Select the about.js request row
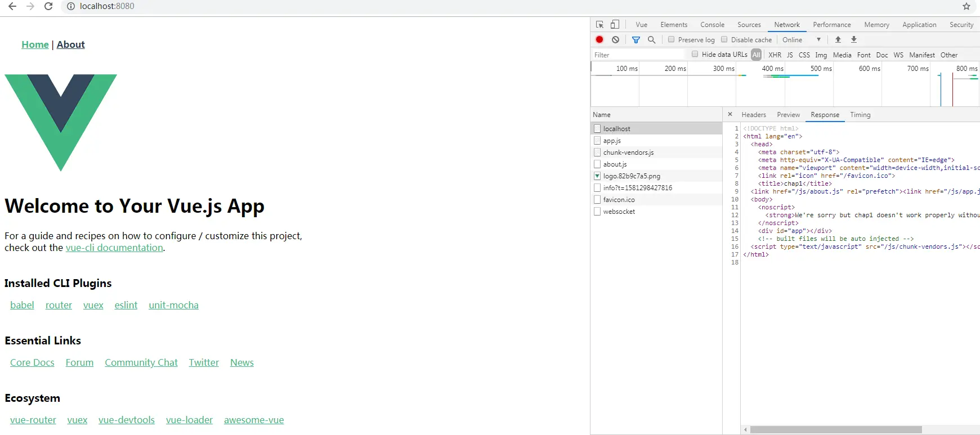This screenshot has height=435, width=980. pos(656,164)
